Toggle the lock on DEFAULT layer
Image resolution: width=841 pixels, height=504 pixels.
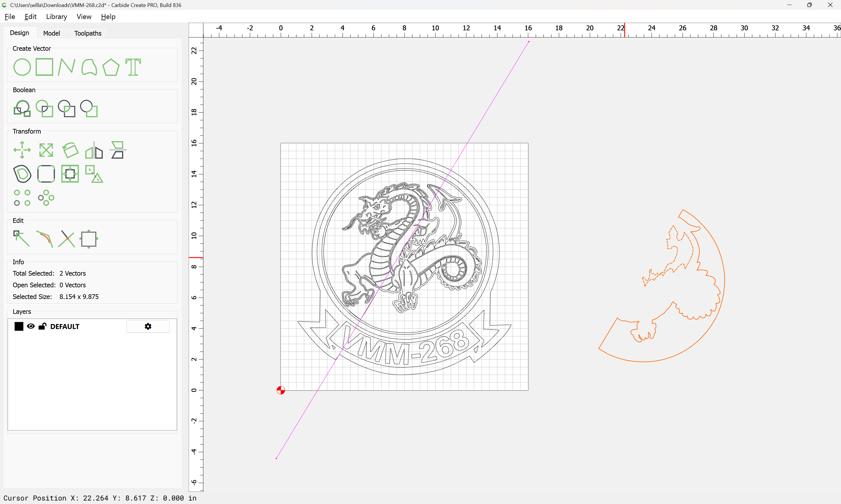click(x=42, y=326)
